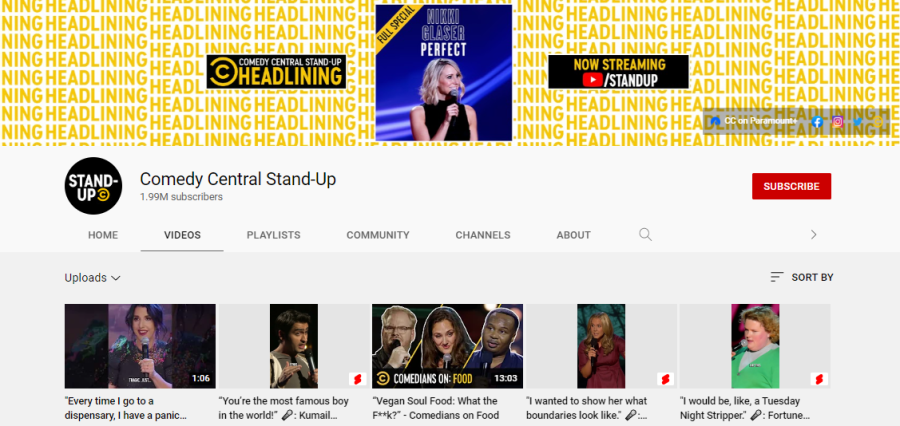Click the Sort By lines icon
This screenshot has height=426, width=900.
pos(777,277)
